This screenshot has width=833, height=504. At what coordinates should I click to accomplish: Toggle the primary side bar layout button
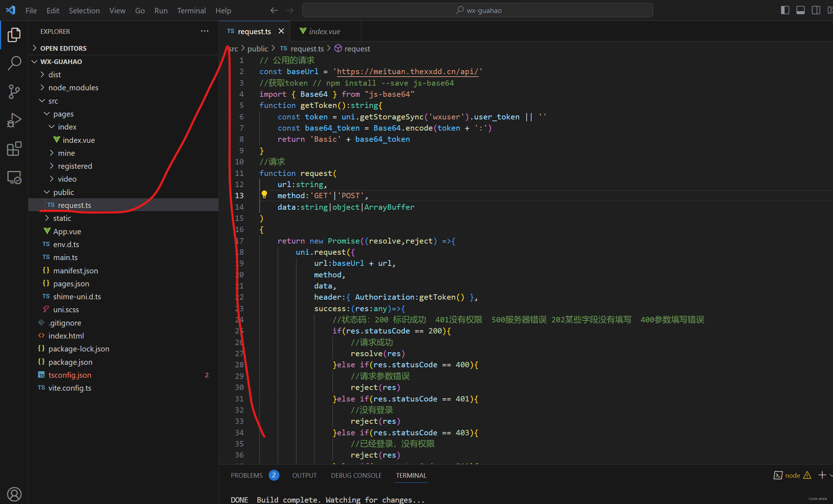tap(785, 10)
